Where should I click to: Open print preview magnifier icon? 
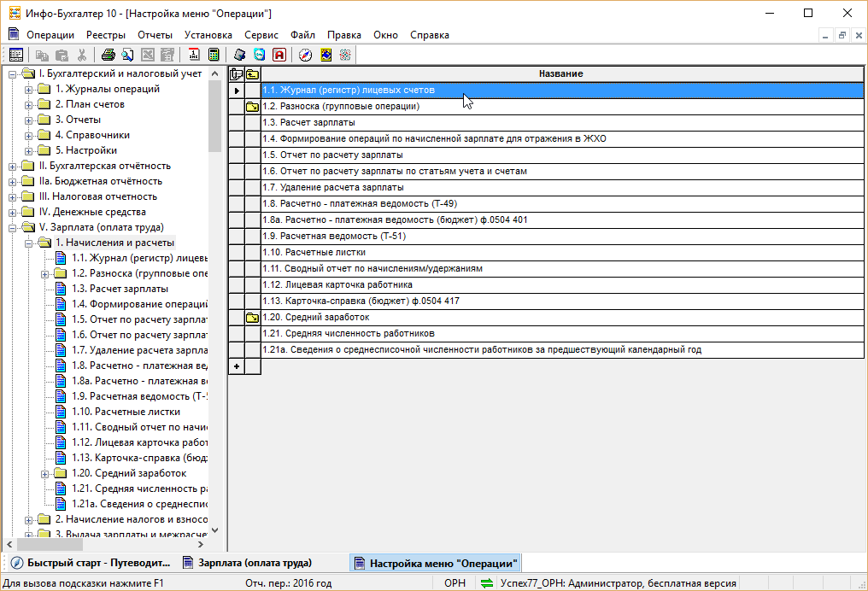(x=127, y=55)
